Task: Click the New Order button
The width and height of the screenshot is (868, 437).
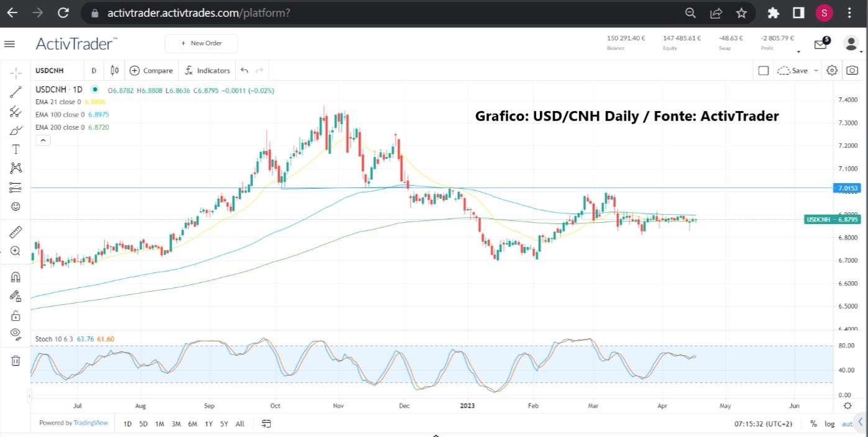Action: [201, 43]
